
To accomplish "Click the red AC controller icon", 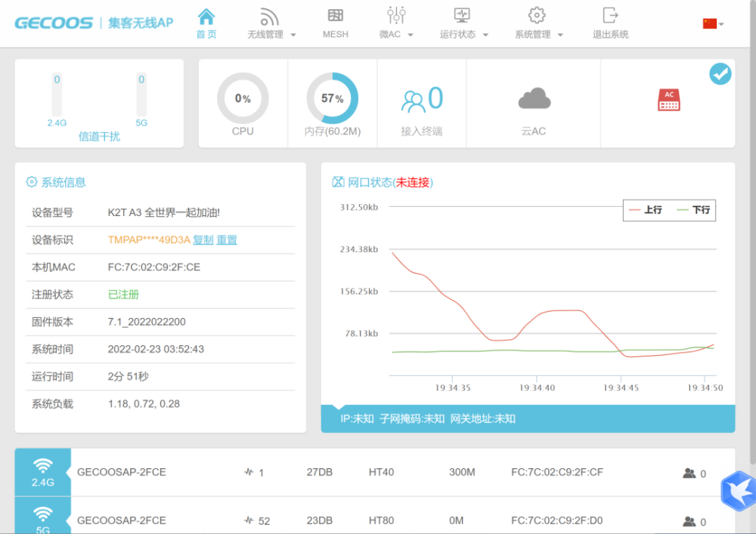I will coord(668,100).
